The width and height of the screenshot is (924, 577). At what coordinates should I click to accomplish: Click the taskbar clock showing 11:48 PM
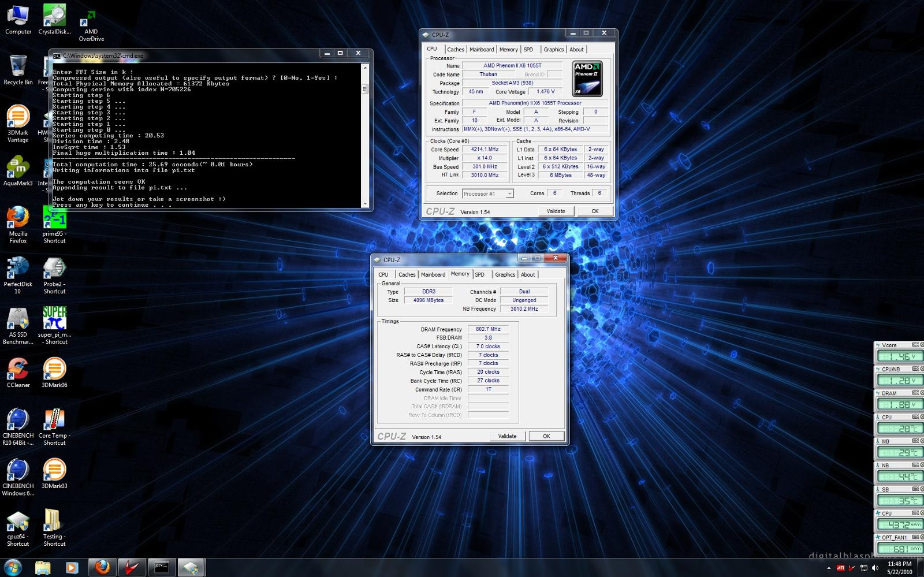pos(899,568)
